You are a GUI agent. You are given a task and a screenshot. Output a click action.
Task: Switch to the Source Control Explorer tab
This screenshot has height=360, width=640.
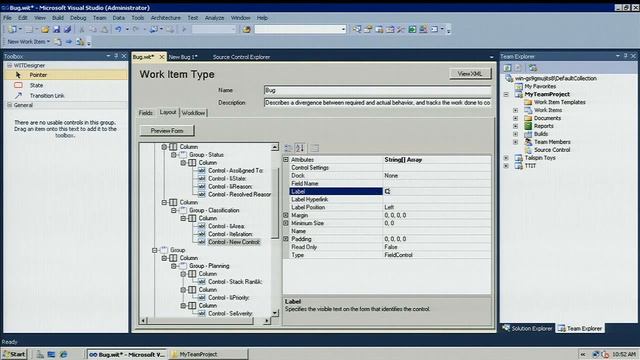point(241,57)
